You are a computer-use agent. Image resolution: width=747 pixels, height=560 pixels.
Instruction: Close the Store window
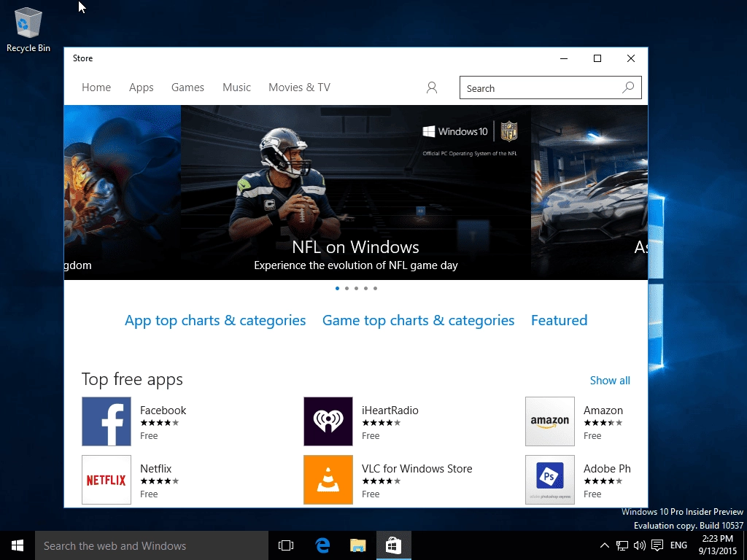click(x=631, y=58)
